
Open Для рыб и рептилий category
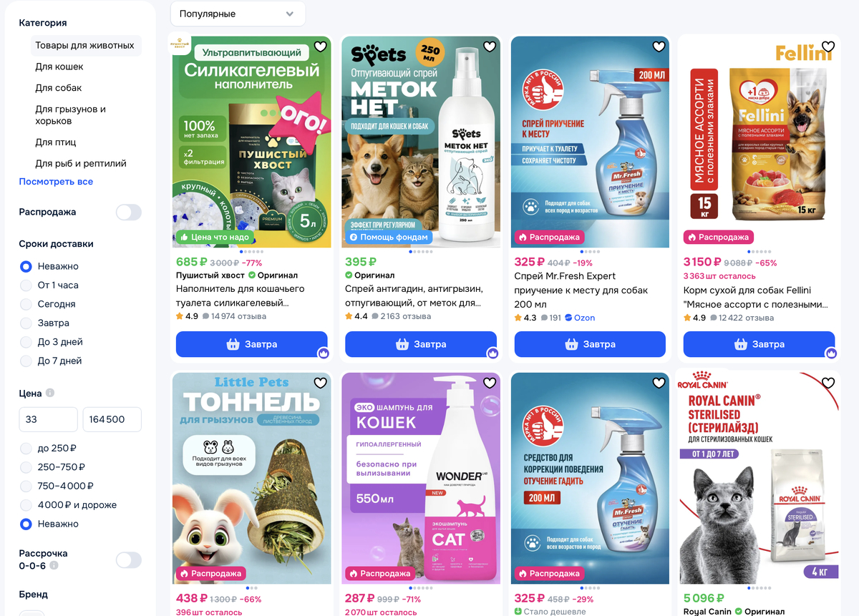click(81, 163)
